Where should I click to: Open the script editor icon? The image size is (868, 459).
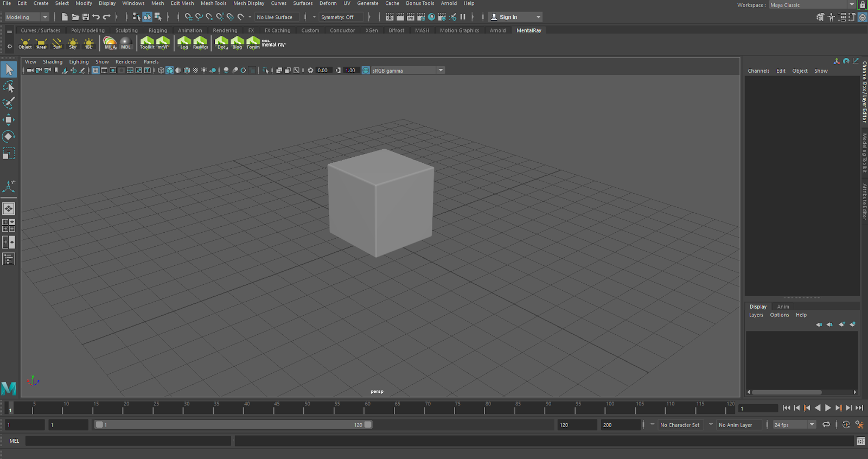[x=860, y=441]
